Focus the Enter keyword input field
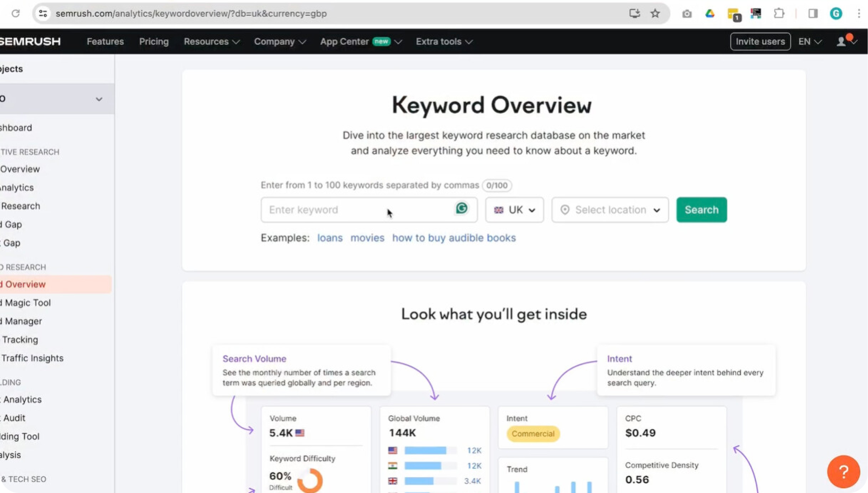This screenshot has width=868, height=493. pos(356,210)
